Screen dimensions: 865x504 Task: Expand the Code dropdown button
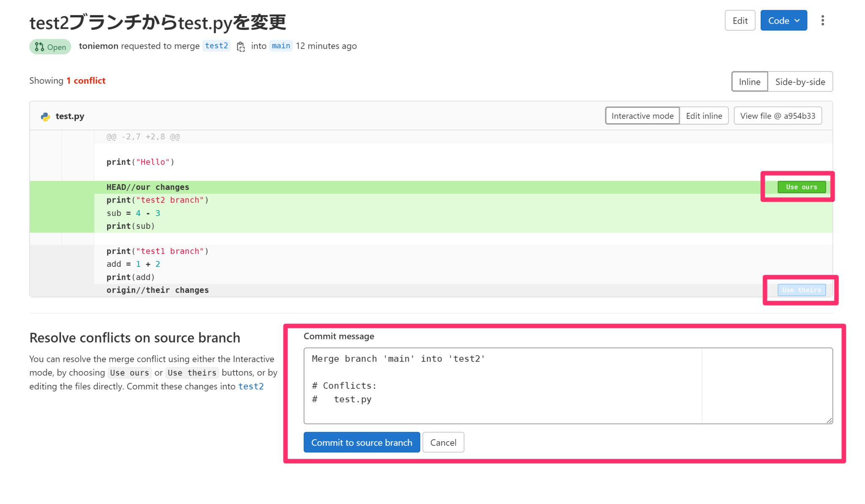[x=783, y=21]
